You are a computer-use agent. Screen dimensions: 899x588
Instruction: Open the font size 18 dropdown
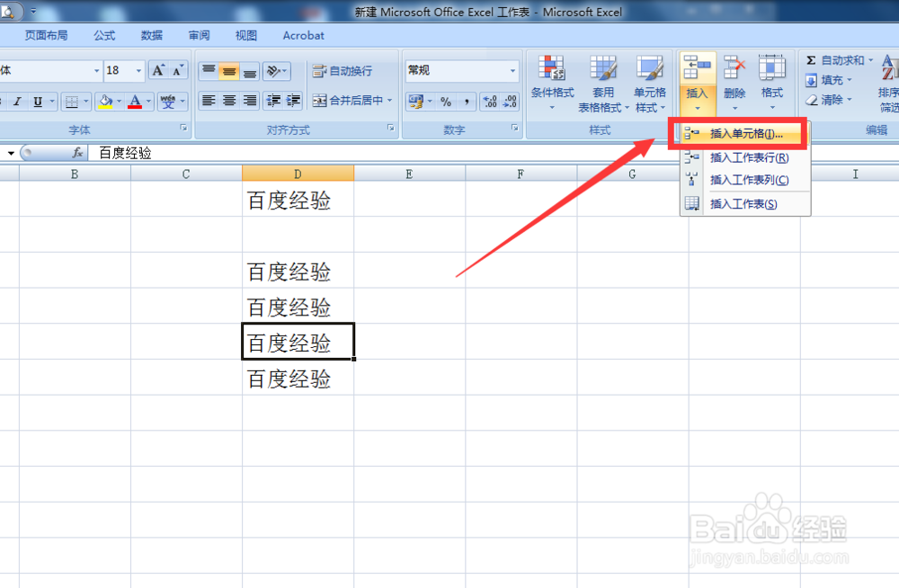[x=138, y=70]
